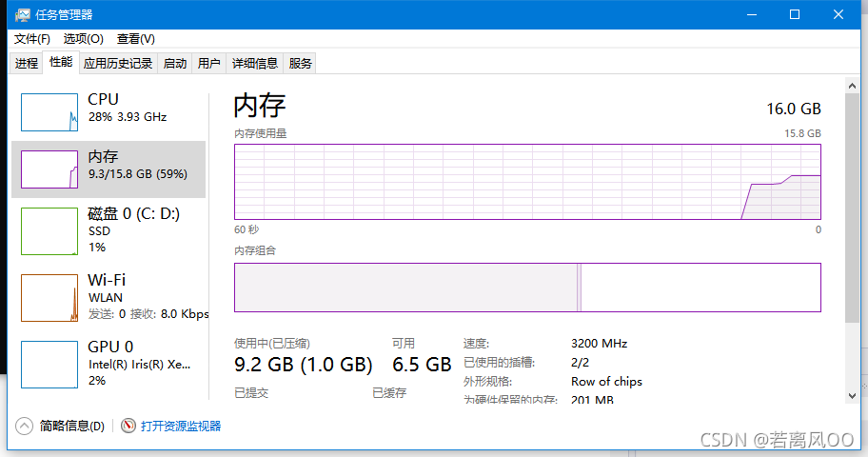Switch to the 服务 tab
Image resolution: width=868 pixels, height=457 pixels.
pos(300,63)
